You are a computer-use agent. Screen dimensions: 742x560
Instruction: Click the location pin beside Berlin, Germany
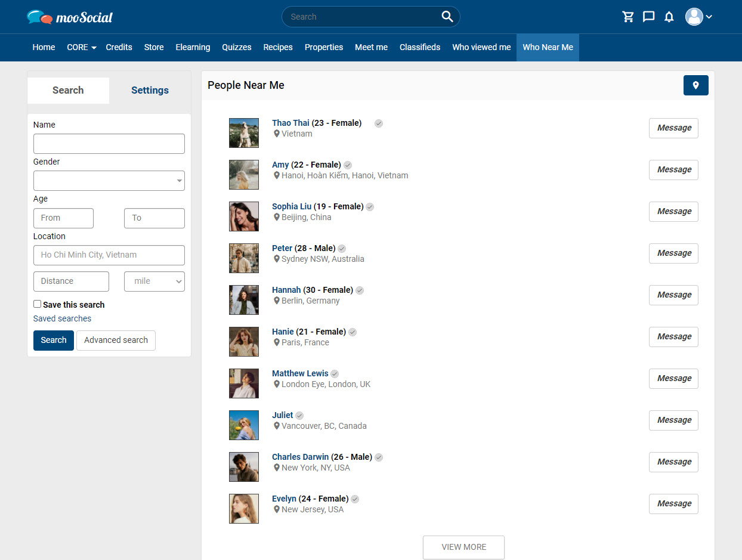[276, 301]
